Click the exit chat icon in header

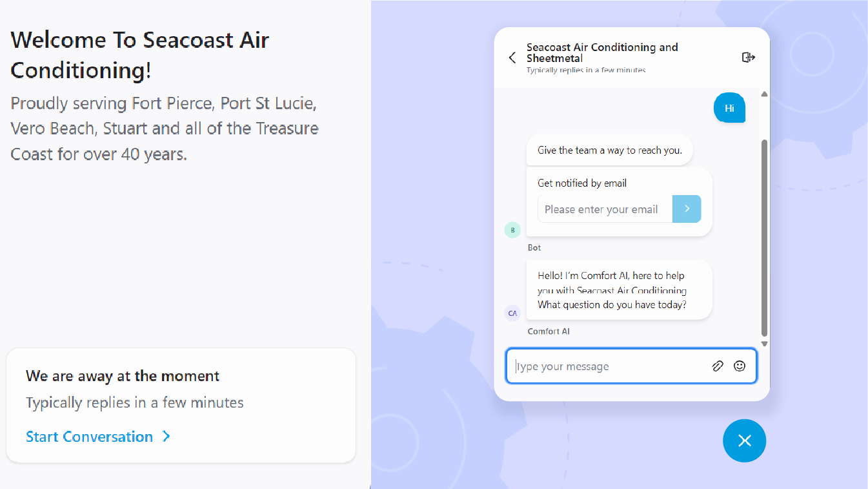[748, 57]
